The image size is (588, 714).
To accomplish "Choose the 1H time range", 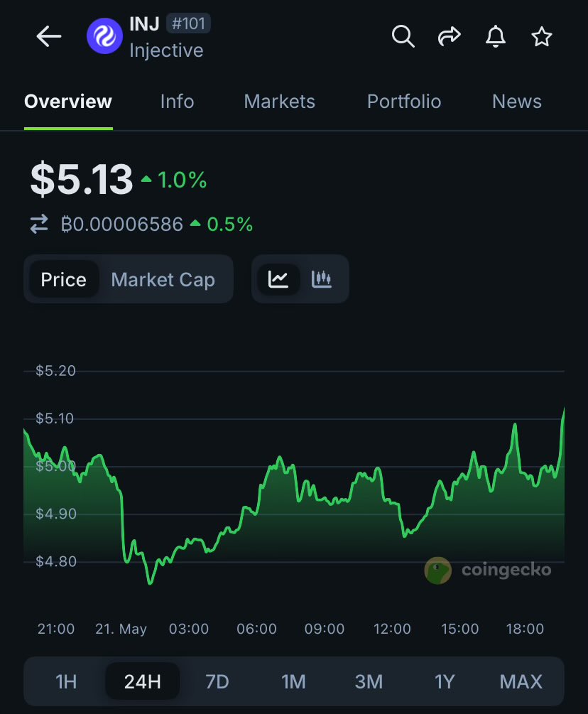I will coord(66,681).
